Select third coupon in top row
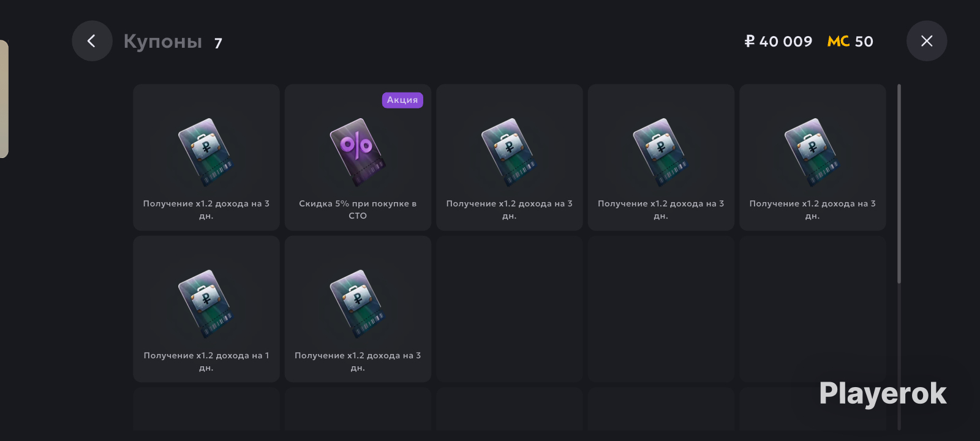Screen dimensions: 980x441 point(510,157)
